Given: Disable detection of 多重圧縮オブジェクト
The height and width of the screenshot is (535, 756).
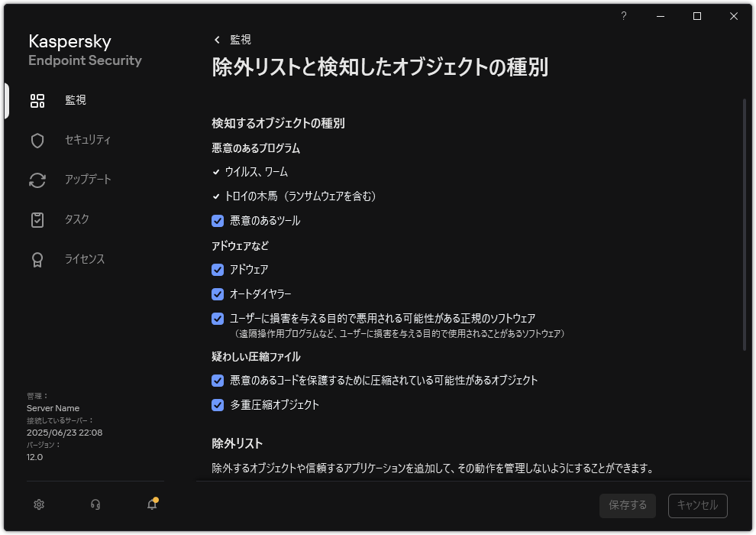Looking at the screenshot, I should (218, 404).
